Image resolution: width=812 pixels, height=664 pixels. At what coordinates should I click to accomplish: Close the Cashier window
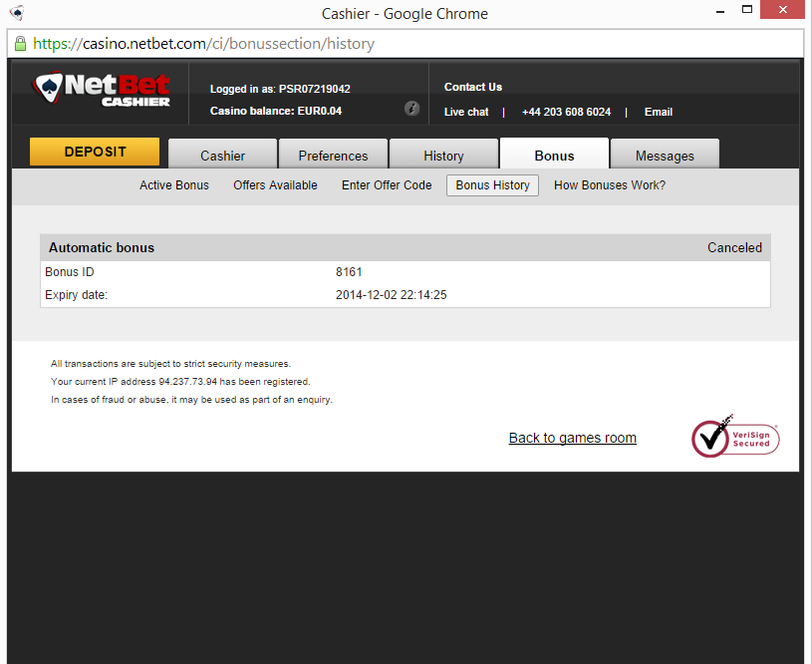click(782, 9)
